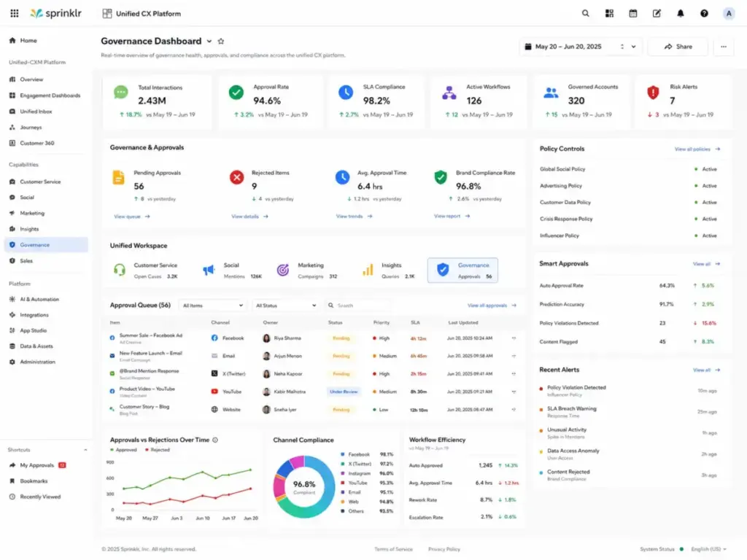Click the Facebook legend swatch in Channel Compliance

(x=343, y=454)
